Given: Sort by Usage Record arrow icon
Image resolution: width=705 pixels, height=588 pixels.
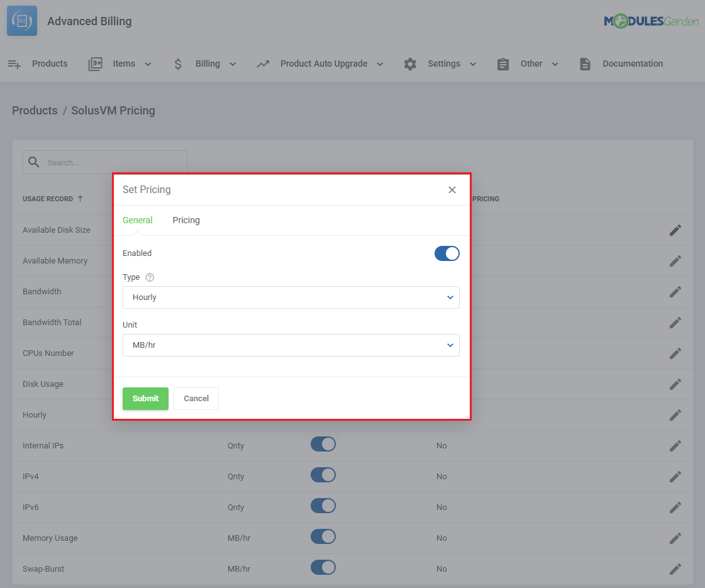Looking at the screenshot, I should [80, 199].
